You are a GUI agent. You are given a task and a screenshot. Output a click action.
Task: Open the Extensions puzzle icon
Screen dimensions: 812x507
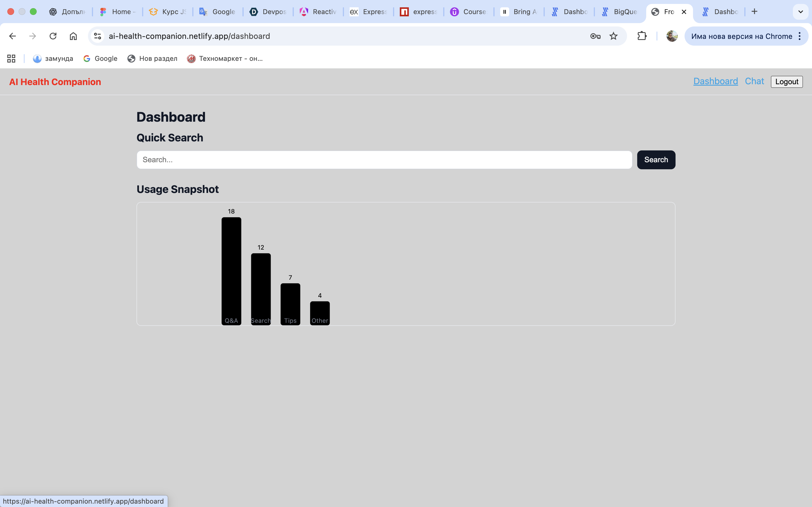point(641,36)
